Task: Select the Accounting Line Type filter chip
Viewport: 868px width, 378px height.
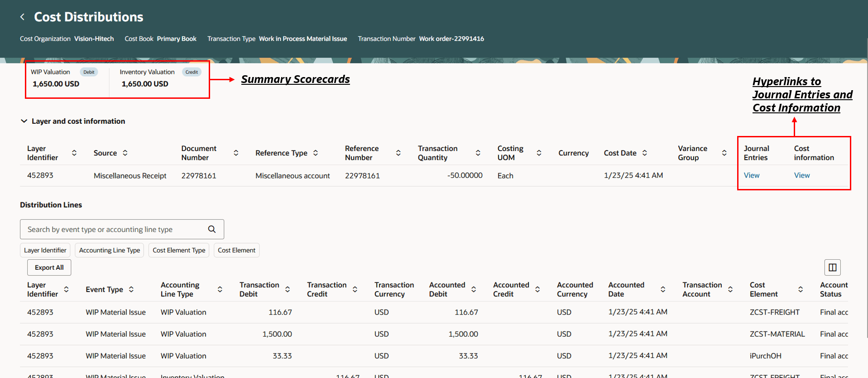Action: pos(110,250)
